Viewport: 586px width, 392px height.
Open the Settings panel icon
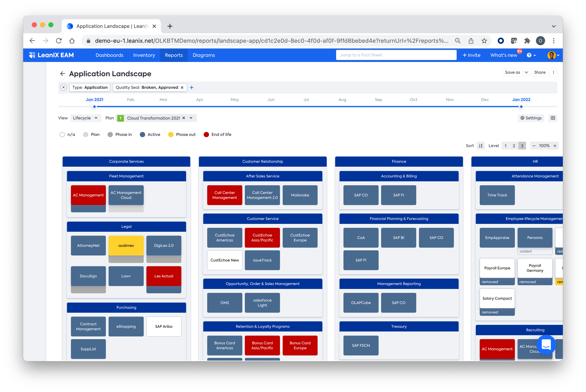pyautogui.click(x=531, y=118)
